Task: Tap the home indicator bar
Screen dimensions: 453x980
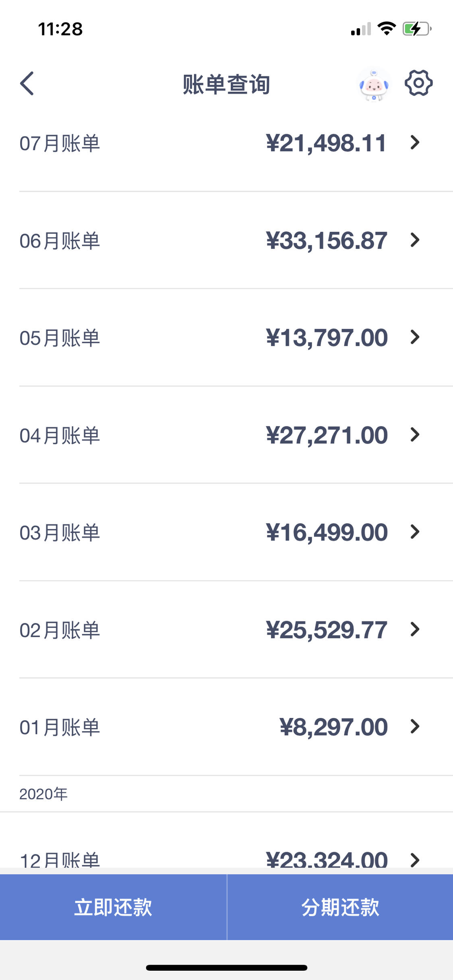Action: coord(227,968)
